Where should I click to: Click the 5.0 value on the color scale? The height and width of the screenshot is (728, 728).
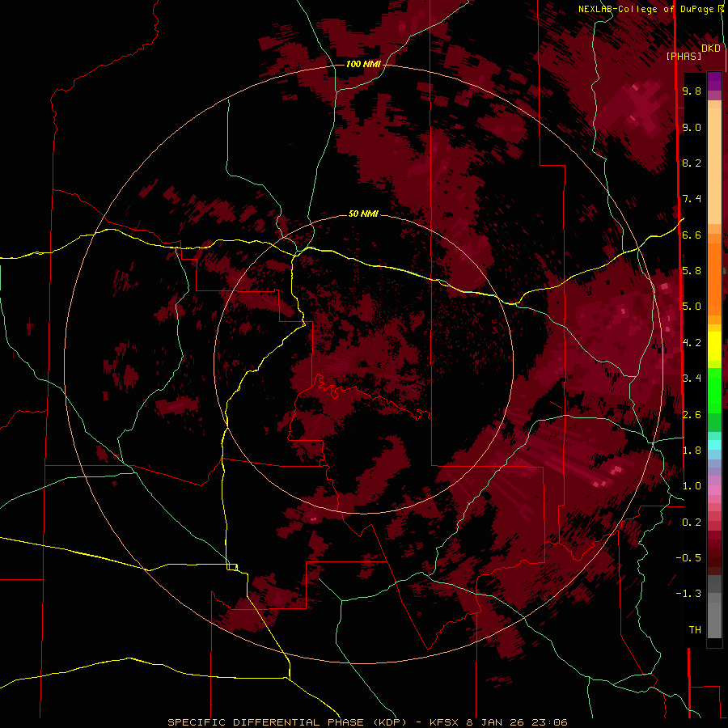click(692, 307)
